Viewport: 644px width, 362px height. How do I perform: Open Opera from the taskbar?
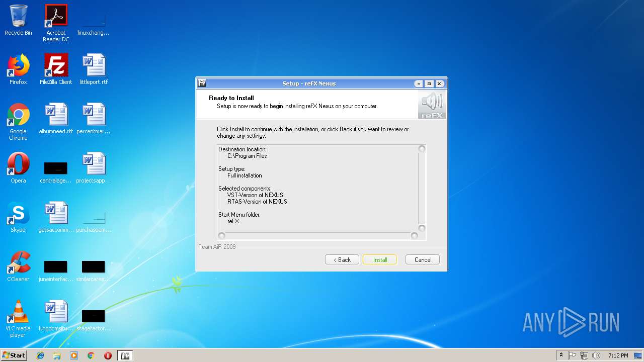click(108, 355)
